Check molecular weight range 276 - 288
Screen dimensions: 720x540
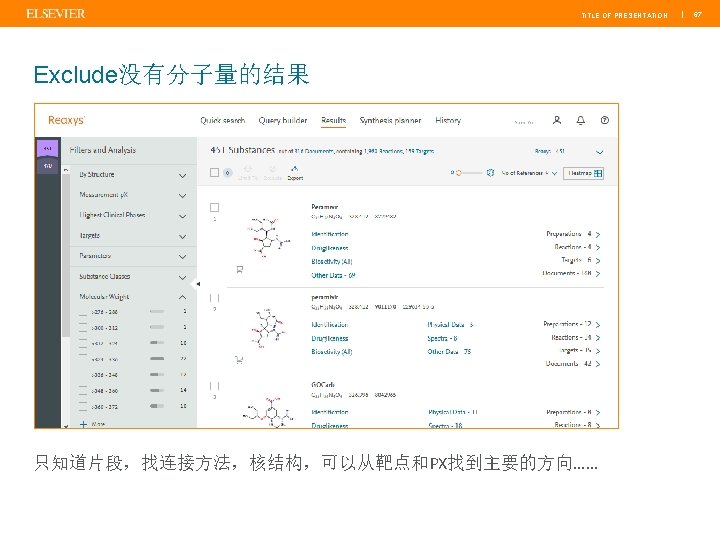(83, 312)
